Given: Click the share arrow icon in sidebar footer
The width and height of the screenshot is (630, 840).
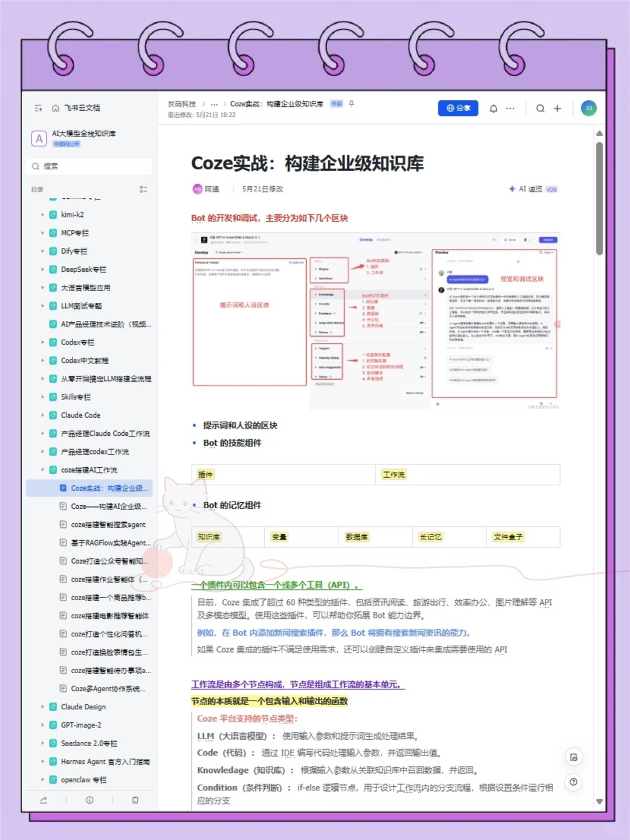Looking at the screenshot, I should pyautogui.click(x=43, y=800).
